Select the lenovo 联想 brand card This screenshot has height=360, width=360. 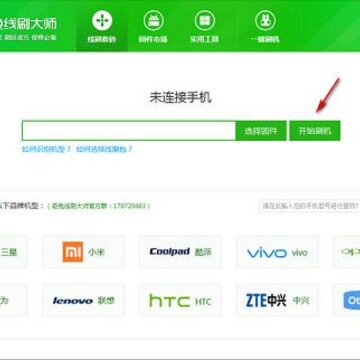83,300
